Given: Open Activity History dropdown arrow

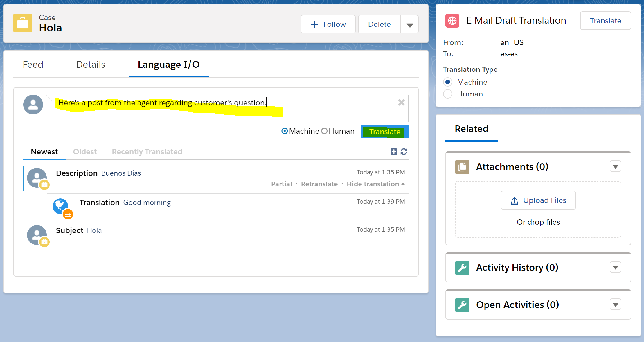Looking at the screenshot, I should (615, 268).
